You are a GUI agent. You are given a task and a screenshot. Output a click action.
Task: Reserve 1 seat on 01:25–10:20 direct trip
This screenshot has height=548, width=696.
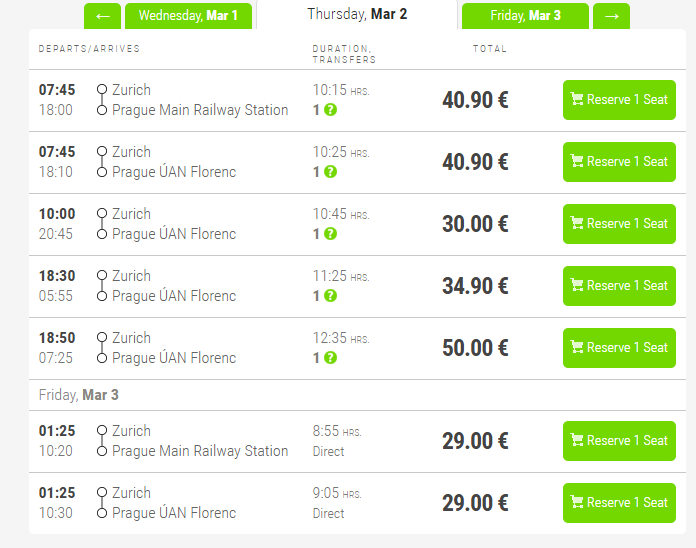[x=619, y=441]
